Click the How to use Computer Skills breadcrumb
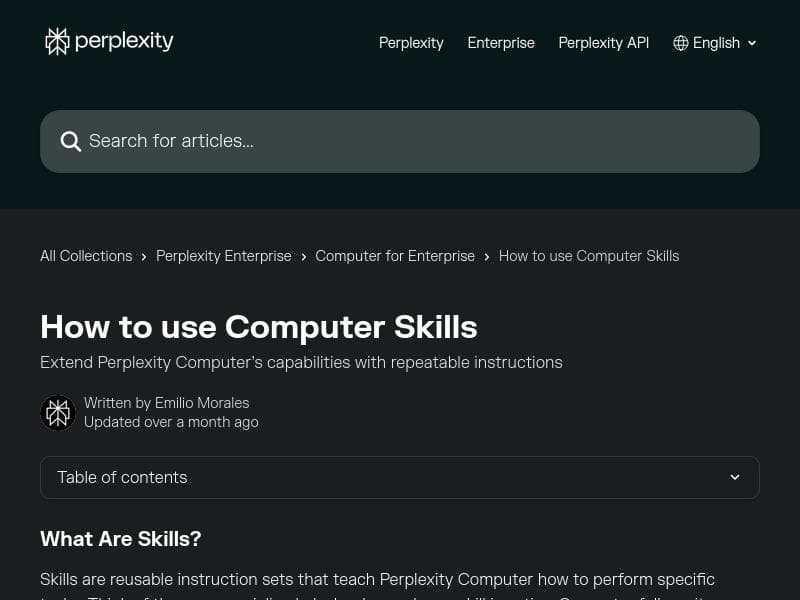 pos(589,256)
